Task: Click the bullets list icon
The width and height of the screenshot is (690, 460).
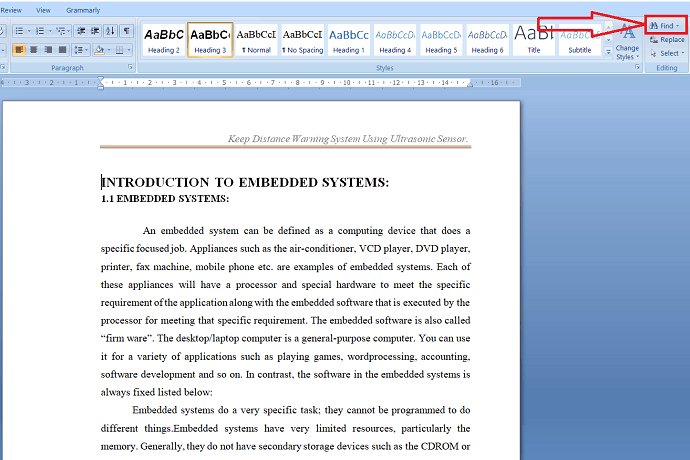Action: click(19, 31)
